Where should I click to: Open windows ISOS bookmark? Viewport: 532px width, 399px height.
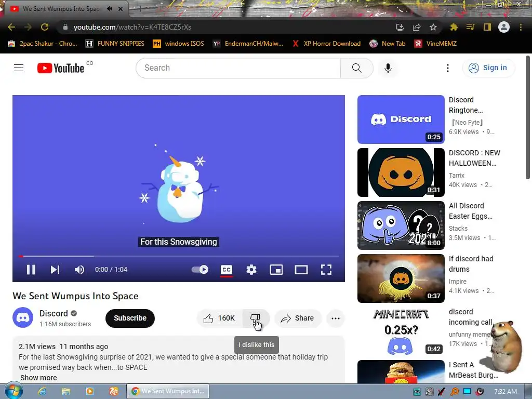click(x=179, y=44)
